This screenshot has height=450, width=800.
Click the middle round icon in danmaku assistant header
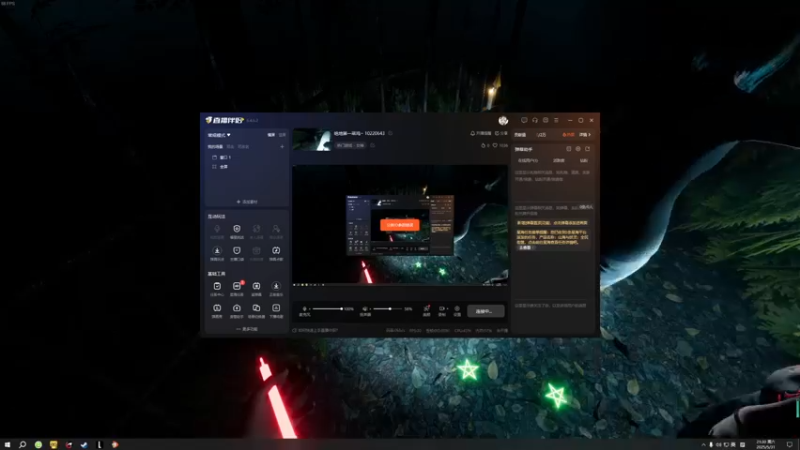[578, 149]
